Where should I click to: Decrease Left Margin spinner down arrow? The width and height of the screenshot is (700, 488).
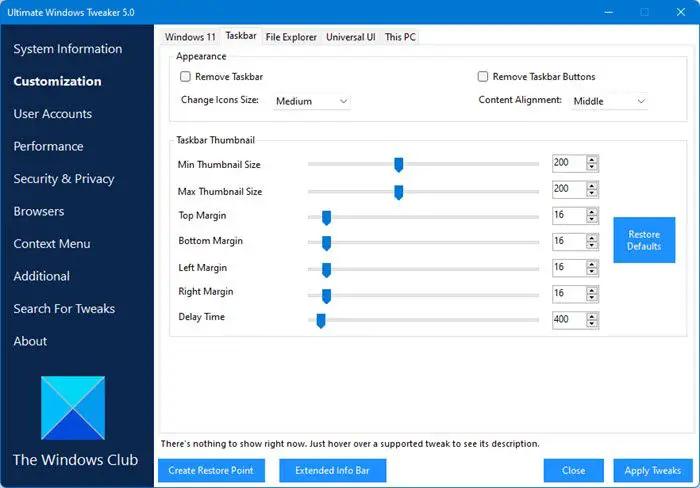[x=592, y=271]
